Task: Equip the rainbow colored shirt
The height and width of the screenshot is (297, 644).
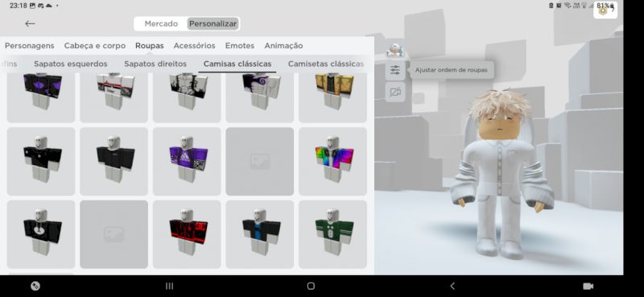Action: pos(332,162)
